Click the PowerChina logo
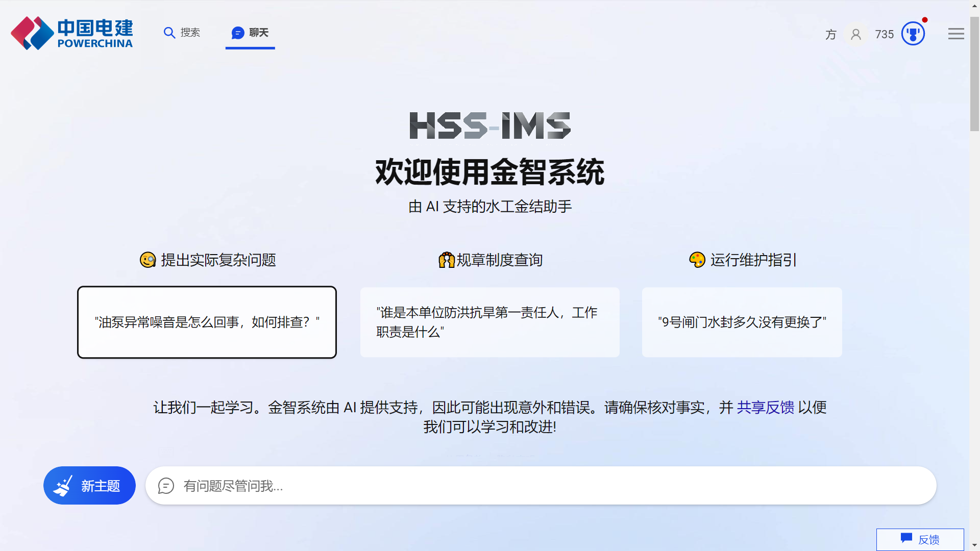The image size is (980, 551). [x=71, y=33]
